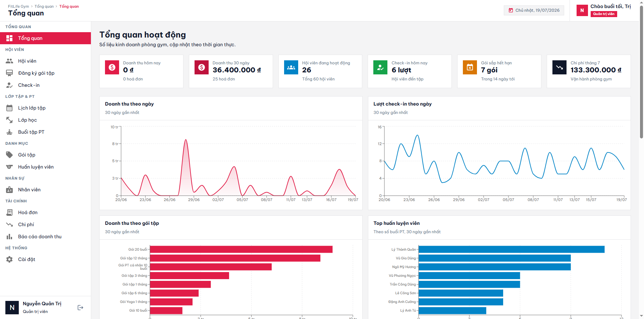Click the Nhân viên badge icon

[9, 190]
